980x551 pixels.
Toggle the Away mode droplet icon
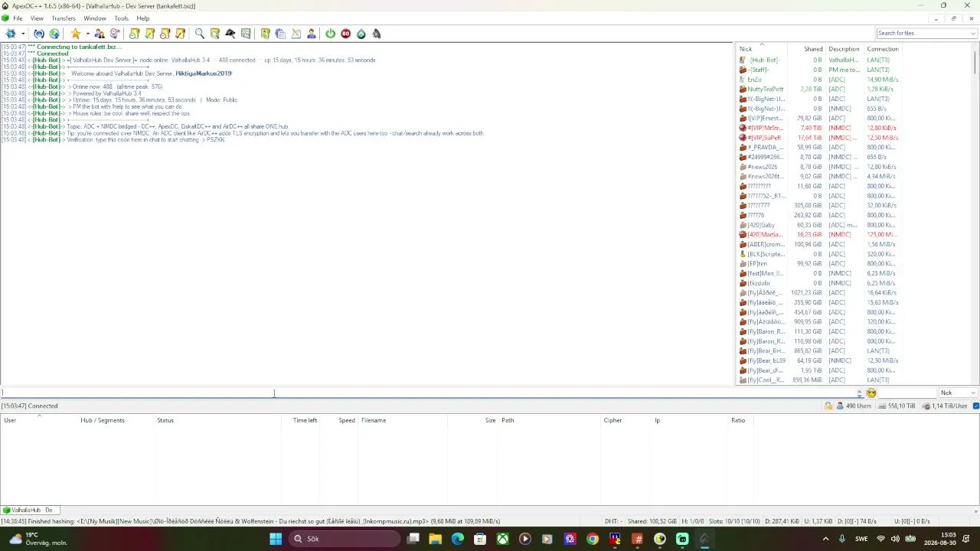361,34
